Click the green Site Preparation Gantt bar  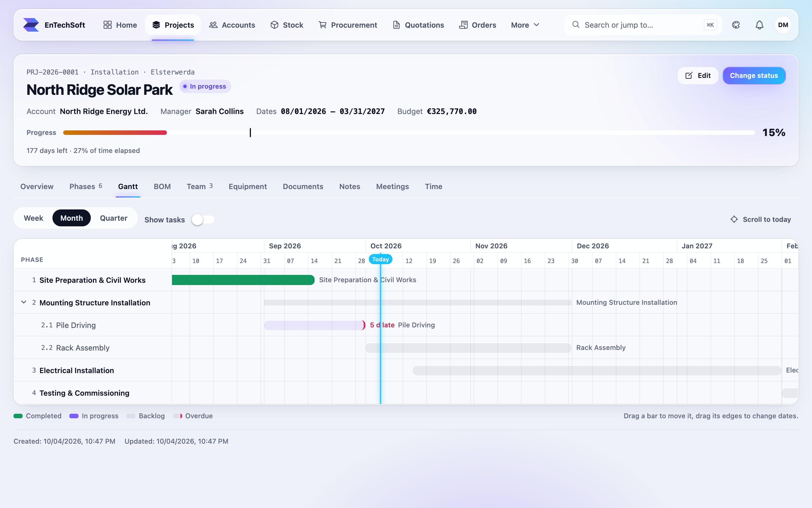pyautogui.click(x=243, y=280)
